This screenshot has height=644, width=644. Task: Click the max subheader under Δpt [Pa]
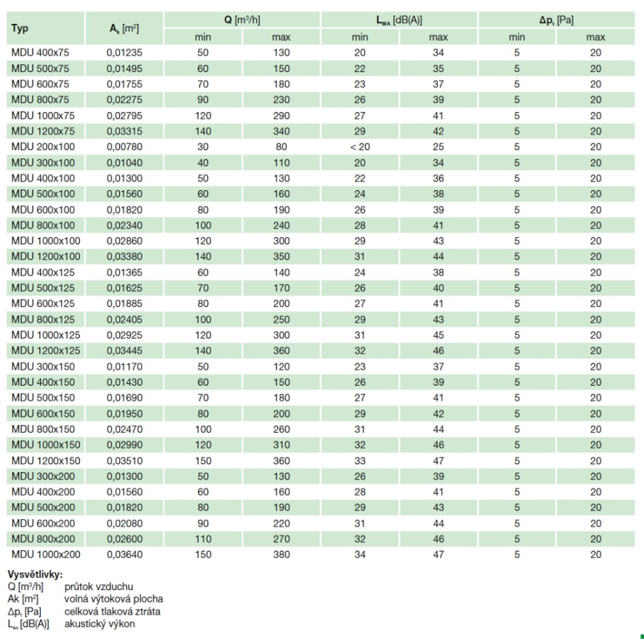pos(596,38)
